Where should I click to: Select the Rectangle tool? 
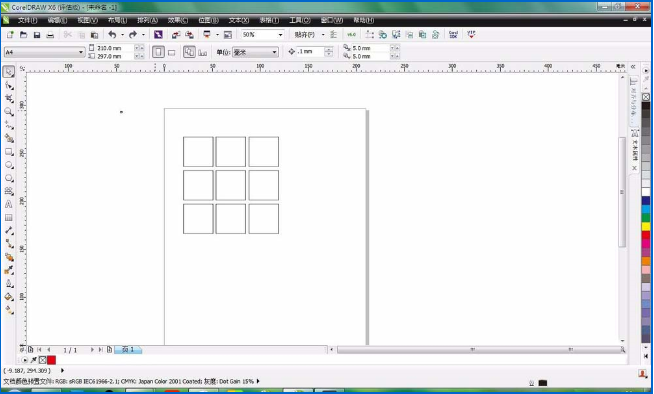[9, 152]
